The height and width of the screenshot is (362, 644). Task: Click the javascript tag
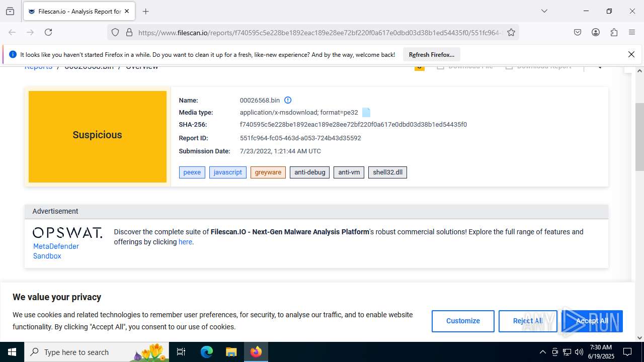point(228,172)
